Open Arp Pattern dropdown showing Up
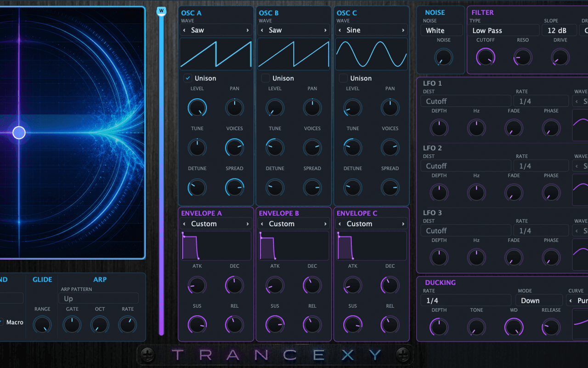The image size is (588, 368). tap(98, 299)
